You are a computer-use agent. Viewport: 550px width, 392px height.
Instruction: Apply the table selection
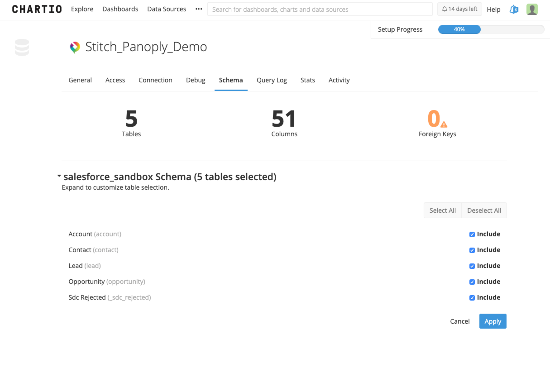(493, 321)
